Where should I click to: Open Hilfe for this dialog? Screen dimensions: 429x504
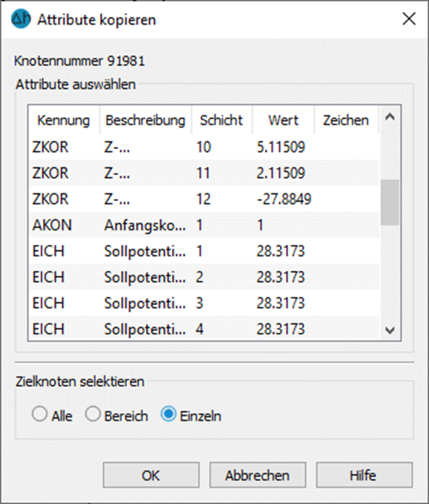point(364,475)
